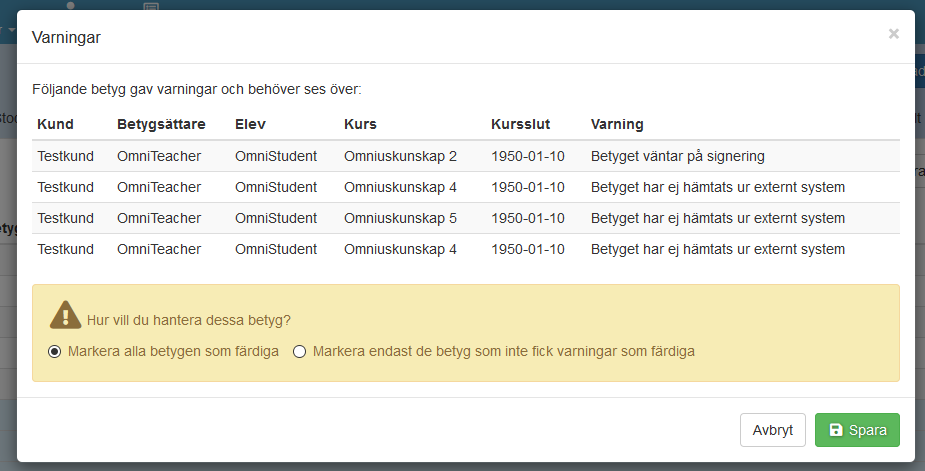Screen dimensions: 925x471
Task: Click the Kund column header
Action: tap(56, 125)
